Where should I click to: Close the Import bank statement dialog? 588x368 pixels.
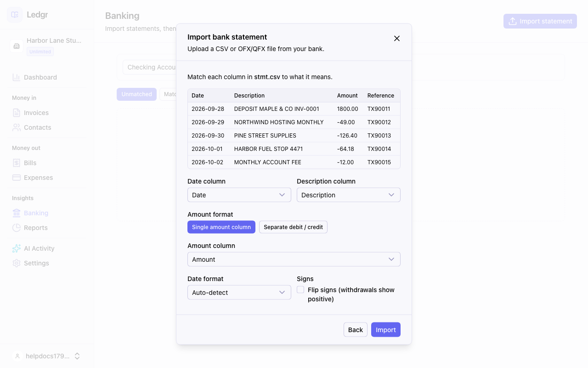(x=397, y=39)
